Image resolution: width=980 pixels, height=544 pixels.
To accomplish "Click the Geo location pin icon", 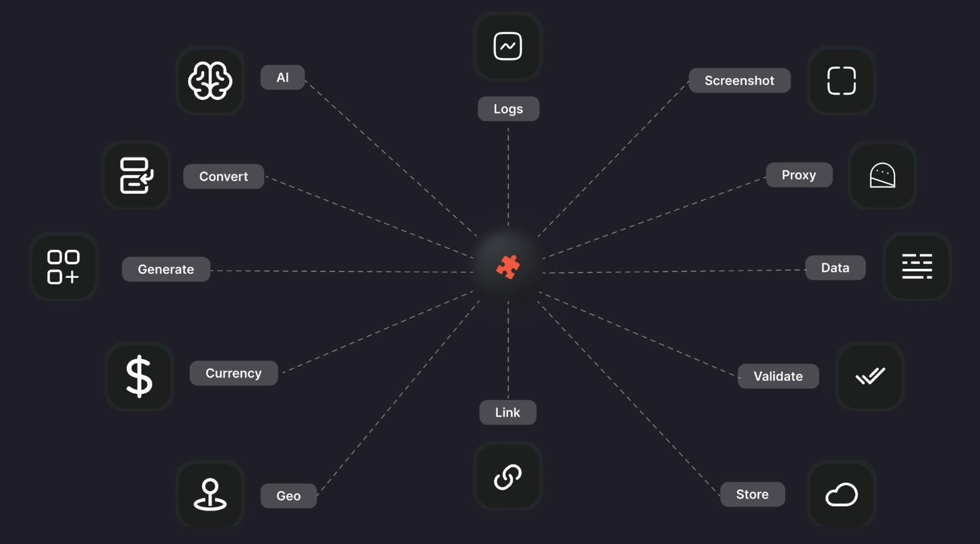I will [211, 496].
